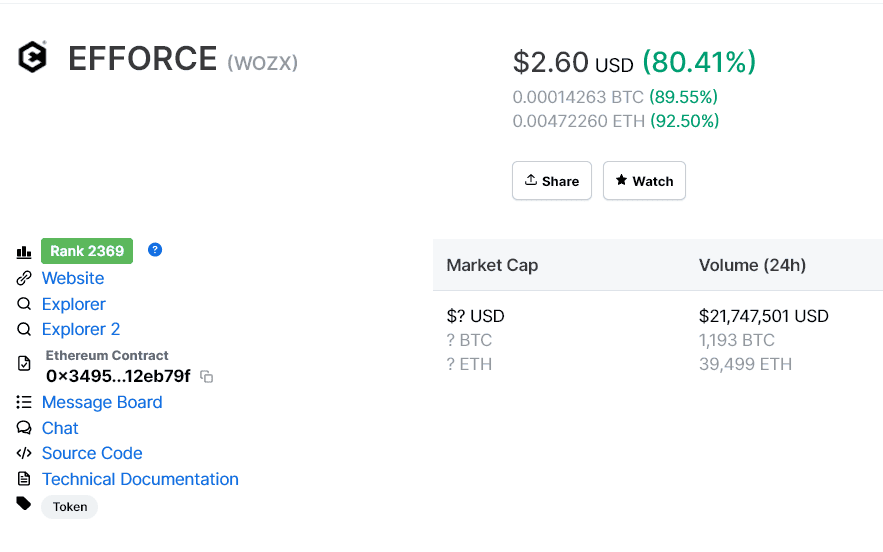Click the 0.00472260 ETH price
This screenshot has height=552, width=883.
[578, 121]
